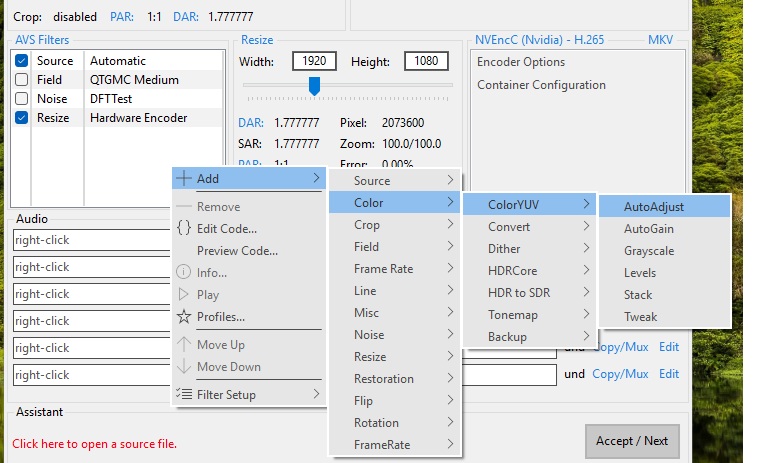Viewport: 775px width, 463px height.
Task: Click the star icon for Profiles
Action: [184, 316]
